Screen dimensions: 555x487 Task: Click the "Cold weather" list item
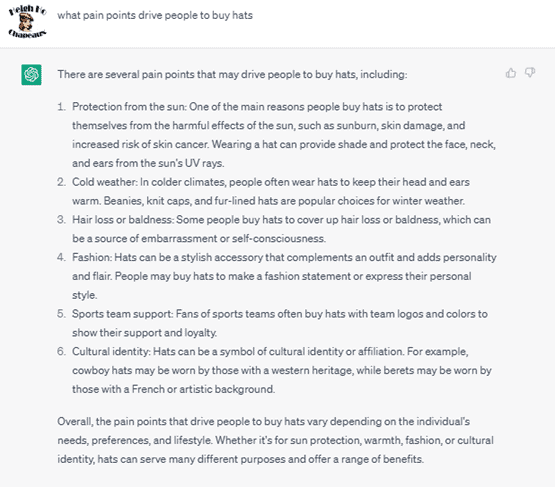point(271,191)
